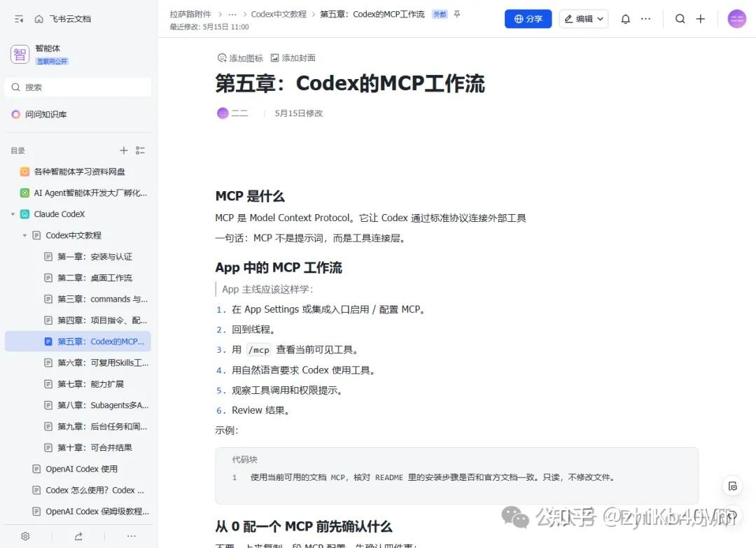Click 添加图标 above the title

tap(240, 58)
